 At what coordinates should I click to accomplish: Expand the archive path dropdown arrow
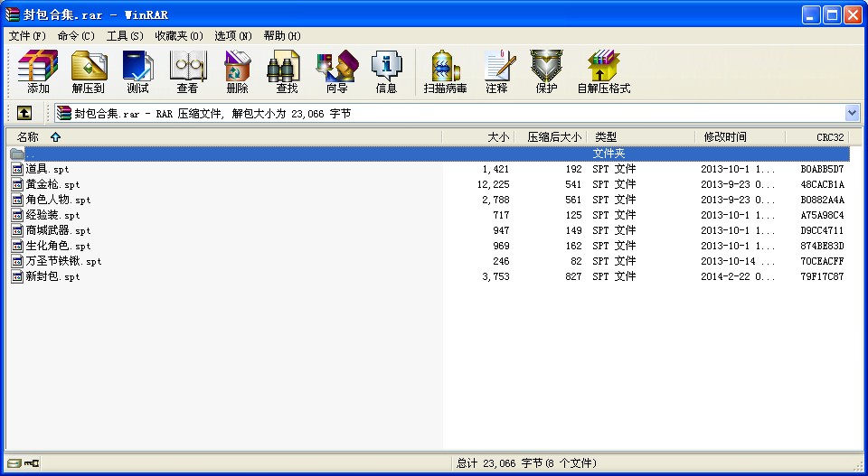click(852, 113)
